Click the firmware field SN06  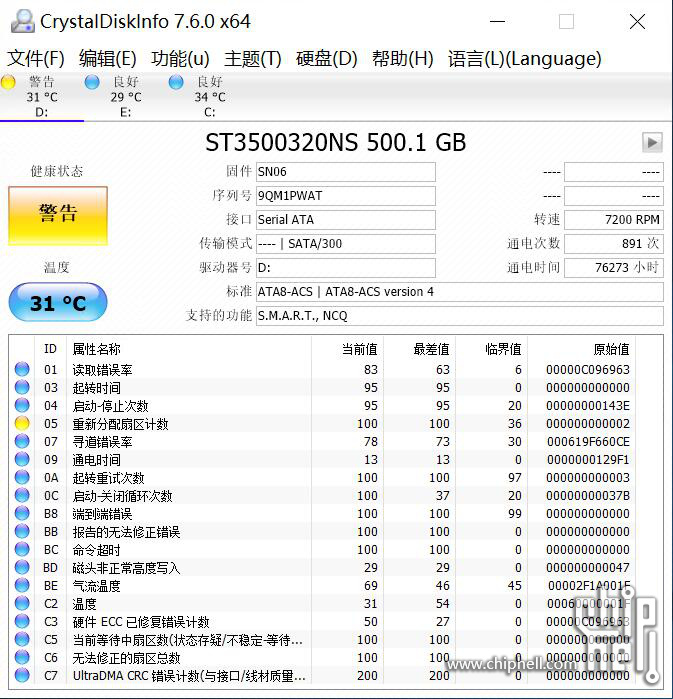[345, 172]
